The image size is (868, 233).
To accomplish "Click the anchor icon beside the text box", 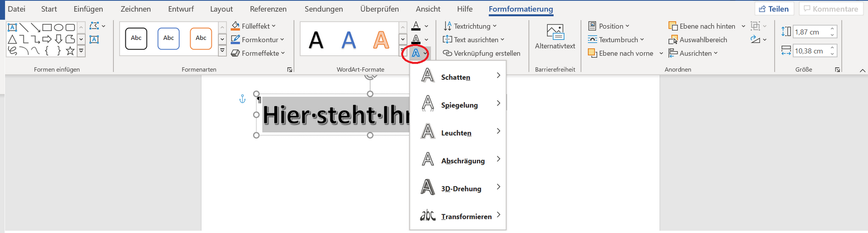I will tap(242, 99).
